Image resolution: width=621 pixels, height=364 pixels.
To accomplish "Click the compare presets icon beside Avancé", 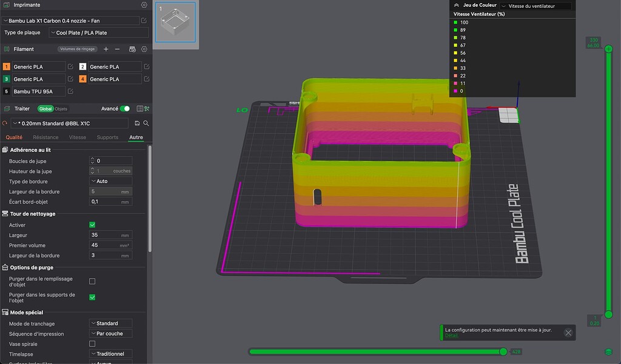I will (x=147, y=108).
